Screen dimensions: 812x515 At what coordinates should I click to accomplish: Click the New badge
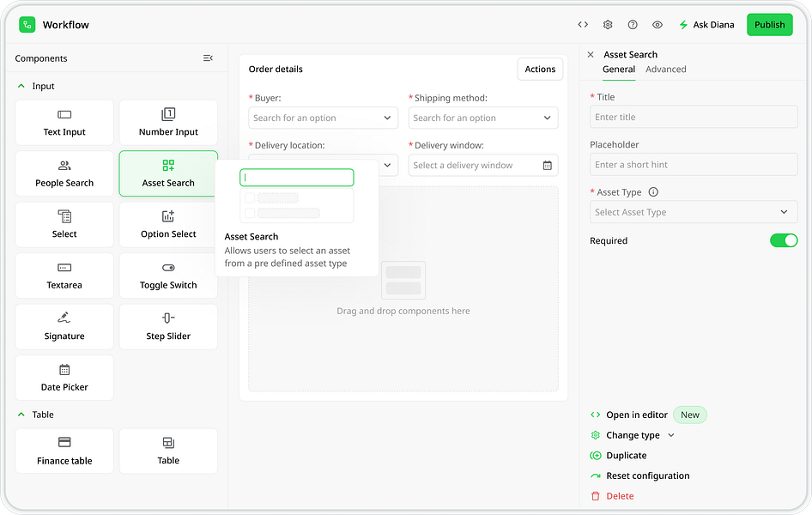[690, 415]
